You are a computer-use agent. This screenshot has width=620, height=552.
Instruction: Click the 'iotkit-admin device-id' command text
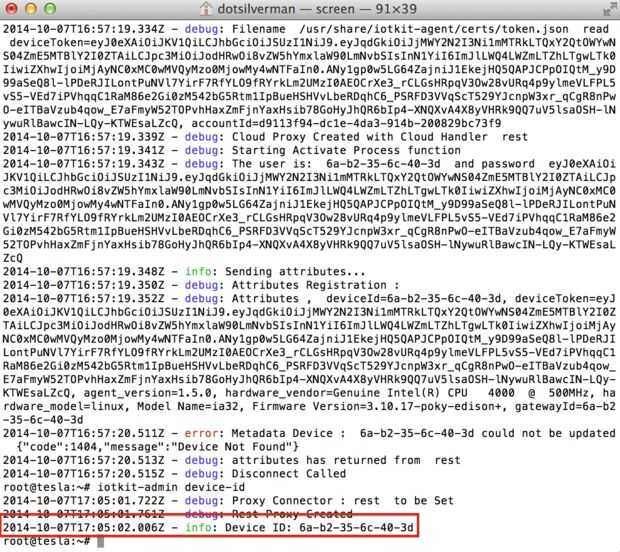[171, 487]
